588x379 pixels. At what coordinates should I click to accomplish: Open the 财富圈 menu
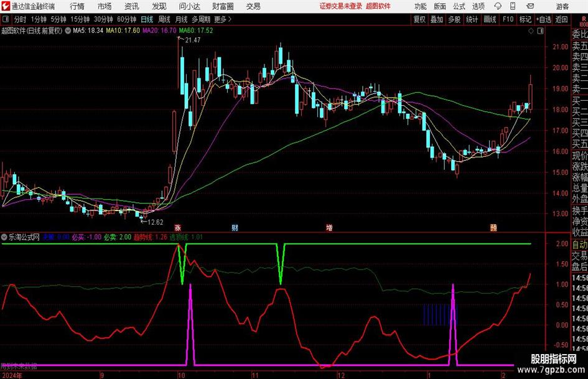tap(223, 6)
